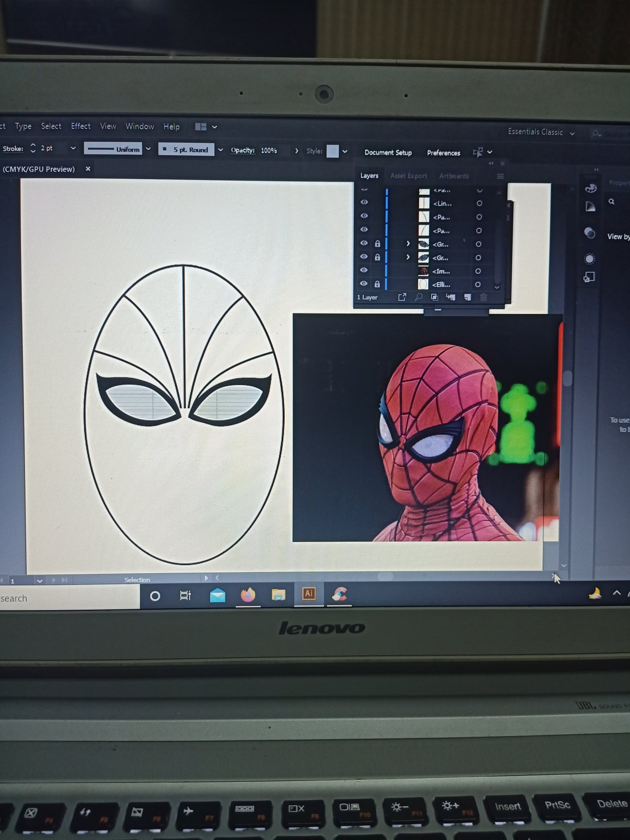Click the Uniform variable width profile
Screen dimensions: 630x840
(113, 149)
